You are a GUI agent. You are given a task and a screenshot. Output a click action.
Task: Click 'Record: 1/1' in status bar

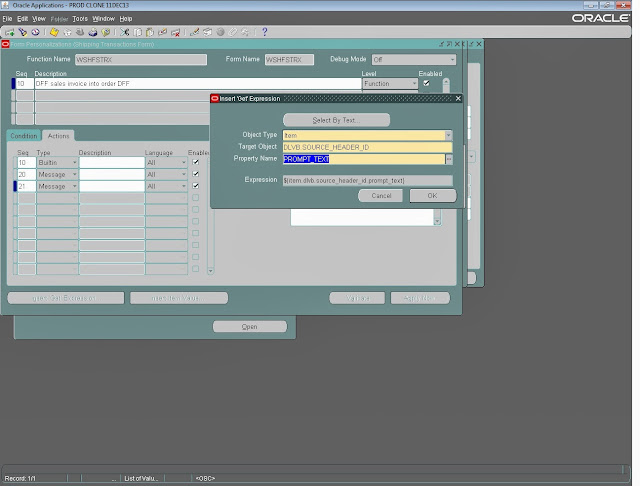20,478
